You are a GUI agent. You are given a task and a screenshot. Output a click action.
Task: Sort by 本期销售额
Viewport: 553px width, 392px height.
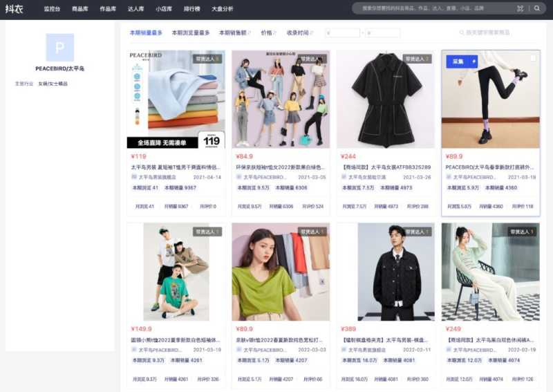click(234, 32)
